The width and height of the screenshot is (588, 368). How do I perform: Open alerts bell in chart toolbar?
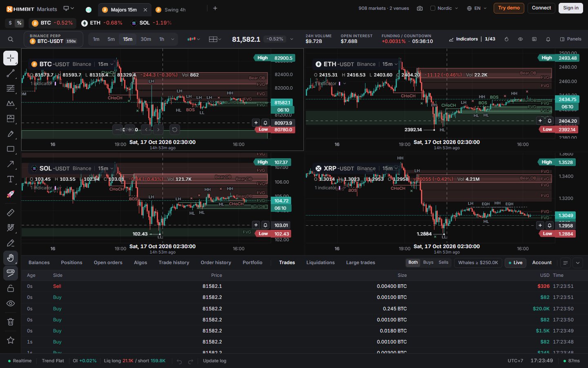[548, 39]
